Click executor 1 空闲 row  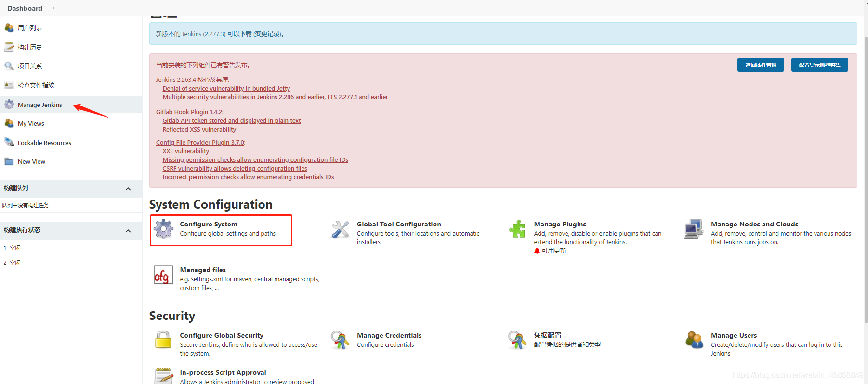(x=71, y=248)
